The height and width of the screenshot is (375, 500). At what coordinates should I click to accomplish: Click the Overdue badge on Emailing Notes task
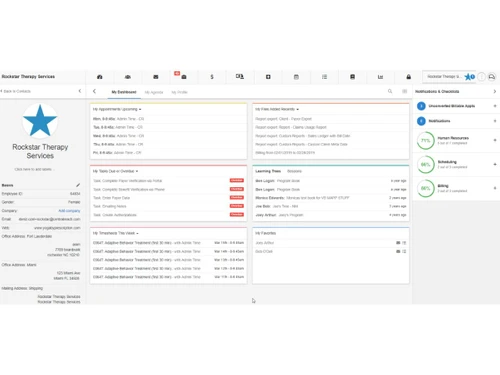[237, 206]
